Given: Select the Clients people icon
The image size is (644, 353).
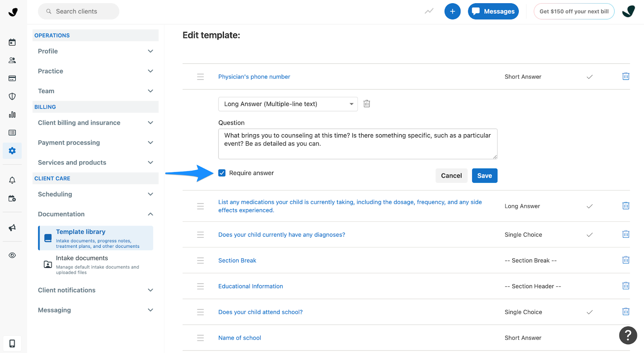Looking at the screenshot, I should [12, 60].
